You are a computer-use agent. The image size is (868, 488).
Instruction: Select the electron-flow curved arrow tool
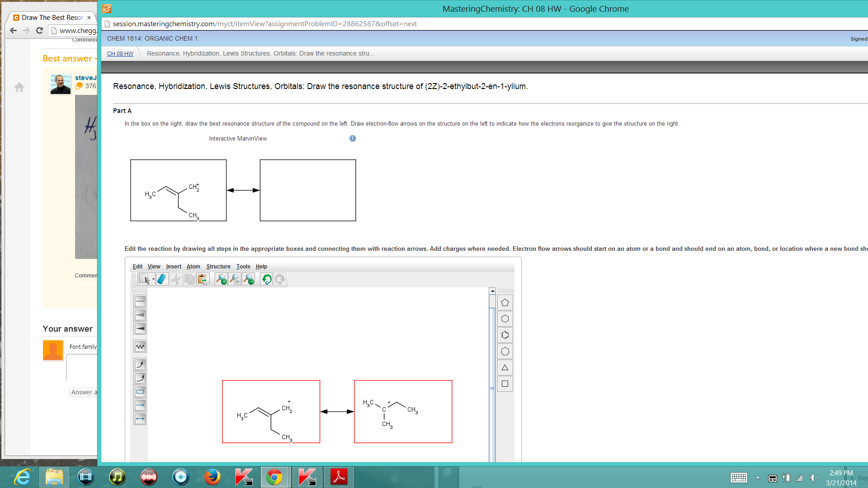tap(140, 364)
